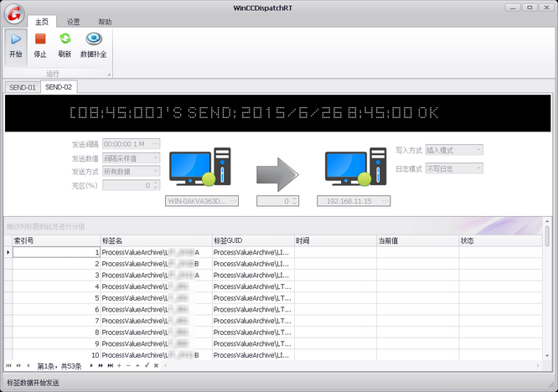Image resolution: width=558 pixels, height=392 pixels.
Task: Click the group-by panel hint text
Action: [x=45, y=226]
